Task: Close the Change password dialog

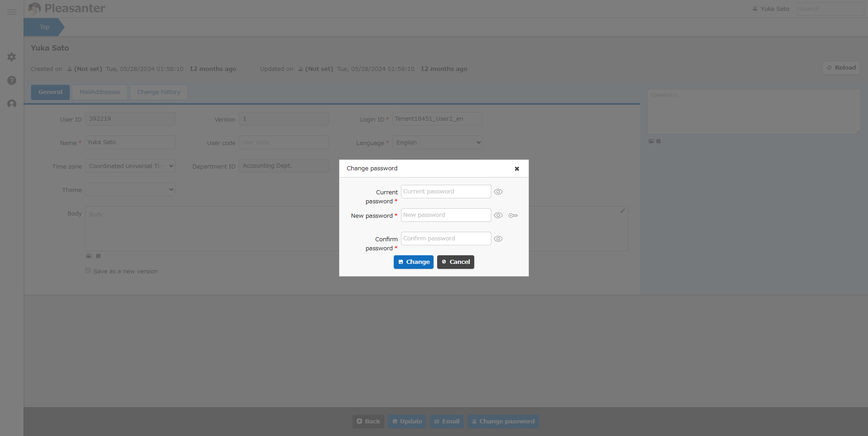Action: pyautogui.click(x=517, y=169)
